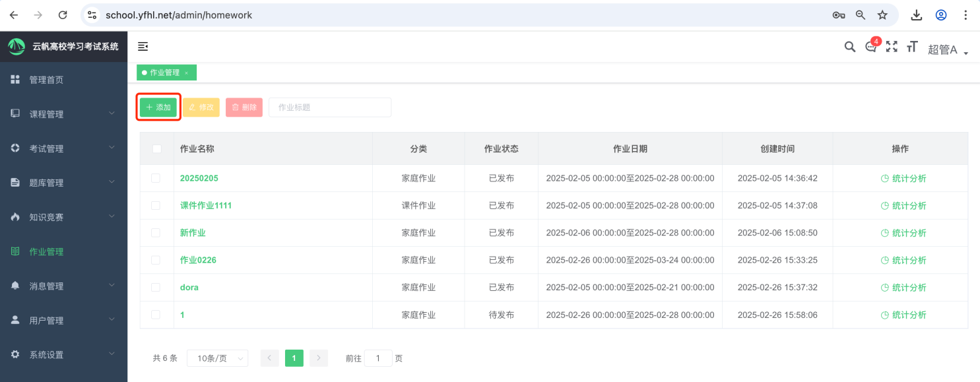Select page 1 in pagination
The image size is (980, 382).
click(294, 358)
